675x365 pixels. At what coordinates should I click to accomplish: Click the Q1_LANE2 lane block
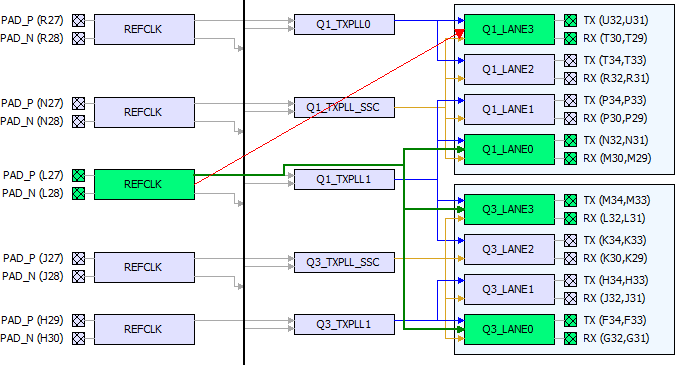pyautogui.click(x=509, y=69)
